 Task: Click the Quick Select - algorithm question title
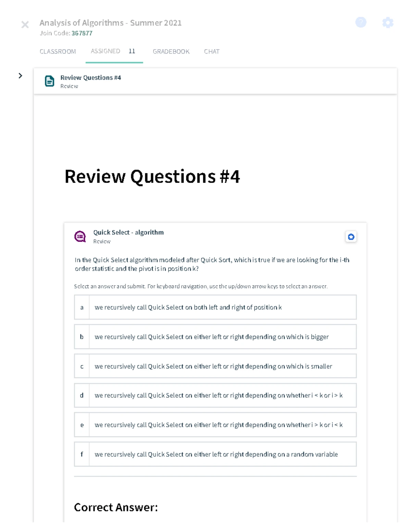point(128,232)
